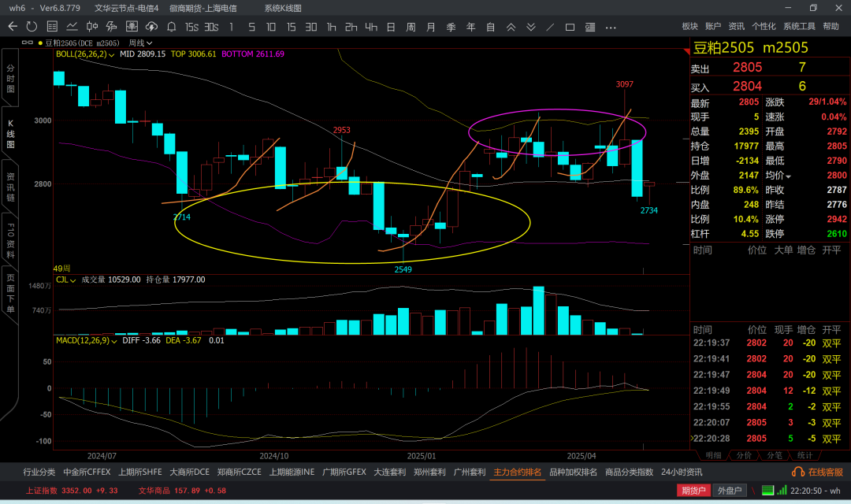Select the K线图 side tab
The height and width of the screenshot is (504, 851).
point(10,134)
